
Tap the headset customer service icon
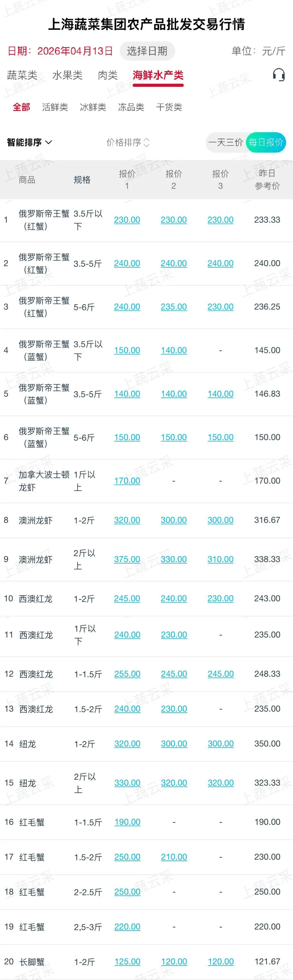(279, 75)
